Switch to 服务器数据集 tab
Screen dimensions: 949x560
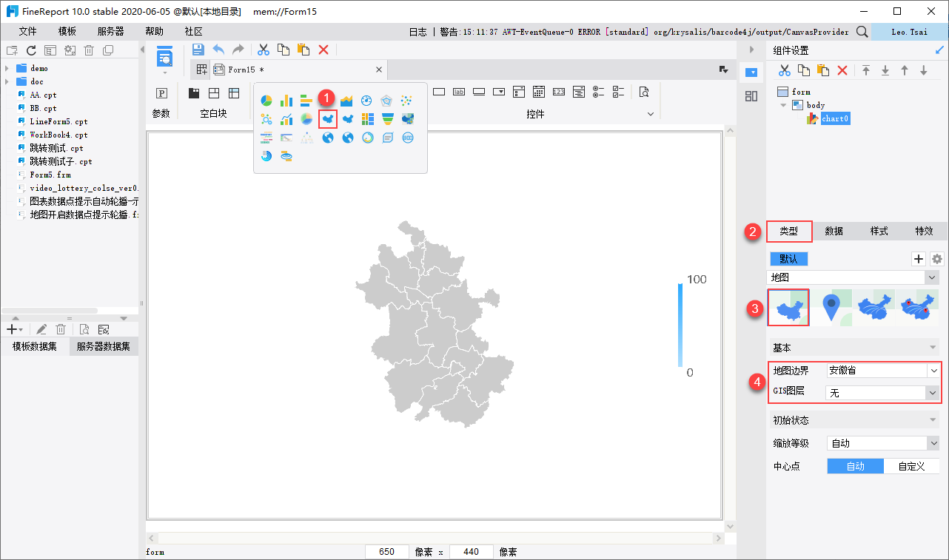point(104,347)
